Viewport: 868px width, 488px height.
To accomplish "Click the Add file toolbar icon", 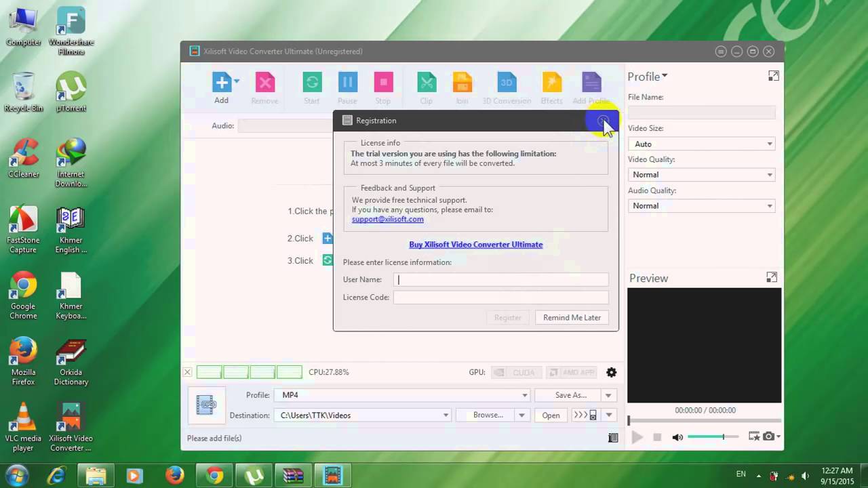I will 222,83.
